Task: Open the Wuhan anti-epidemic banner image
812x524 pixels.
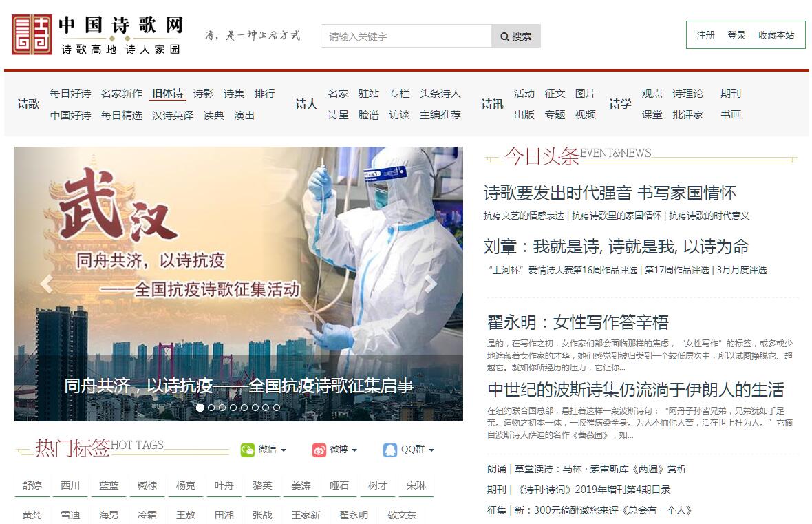Action: (238, 262)
